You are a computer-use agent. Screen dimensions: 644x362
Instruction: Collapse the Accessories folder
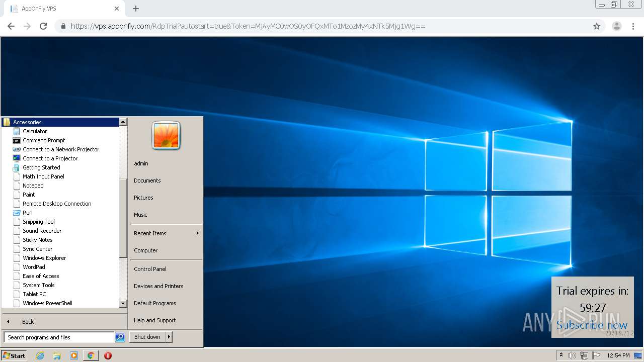tap(60, 122)
